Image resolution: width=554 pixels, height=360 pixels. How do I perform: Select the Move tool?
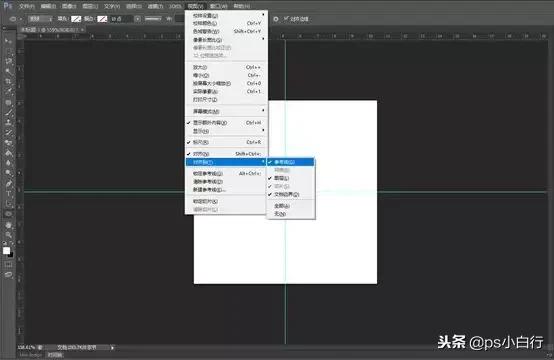[8, 41]
